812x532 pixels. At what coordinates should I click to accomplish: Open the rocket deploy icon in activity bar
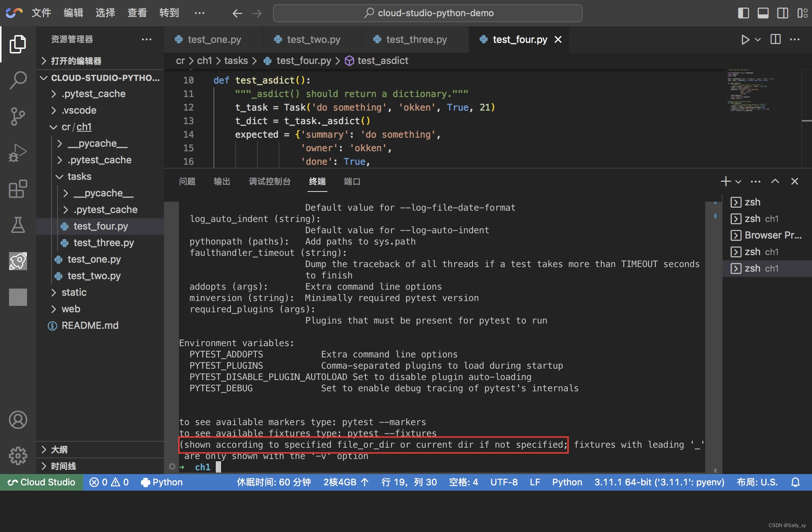pos(18,261)
